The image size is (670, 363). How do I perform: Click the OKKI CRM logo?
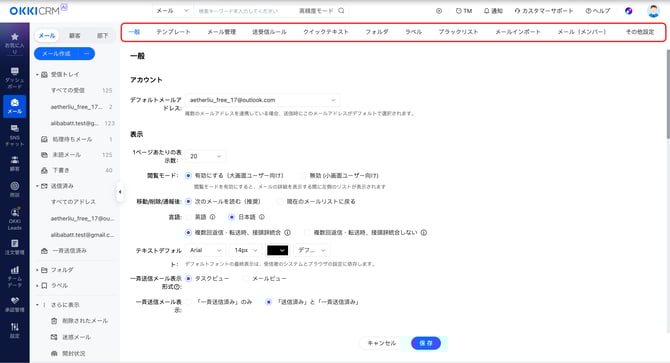pos(38,10)
